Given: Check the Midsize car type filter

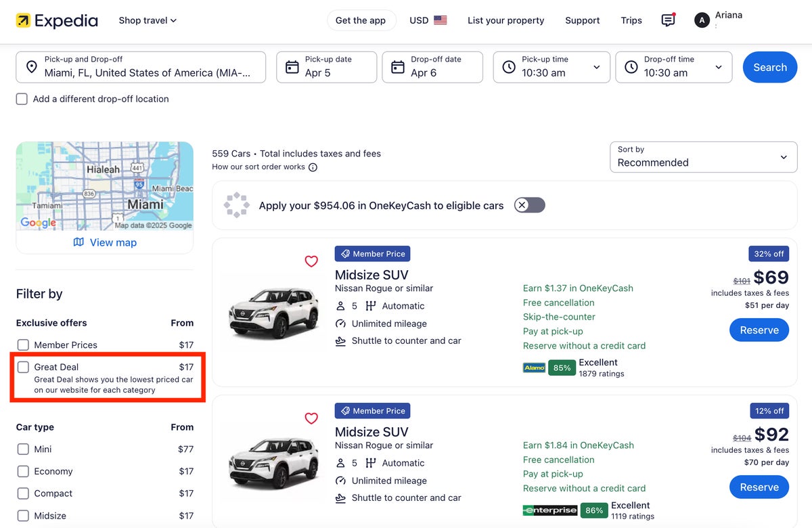Looking at the screenshot, I should pos(23,516).
